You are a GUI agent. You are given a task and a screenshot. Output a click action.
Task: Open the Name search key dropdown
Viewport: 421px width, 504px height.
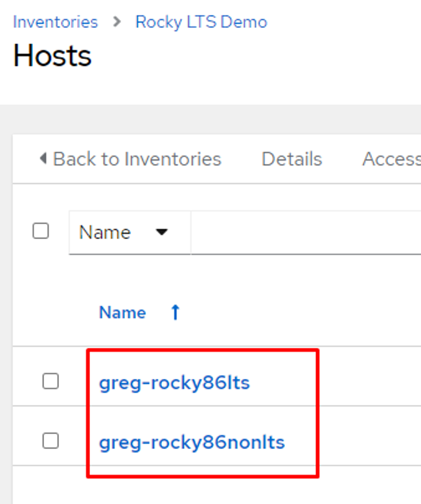pyautogui.click(x=130, y=233)
